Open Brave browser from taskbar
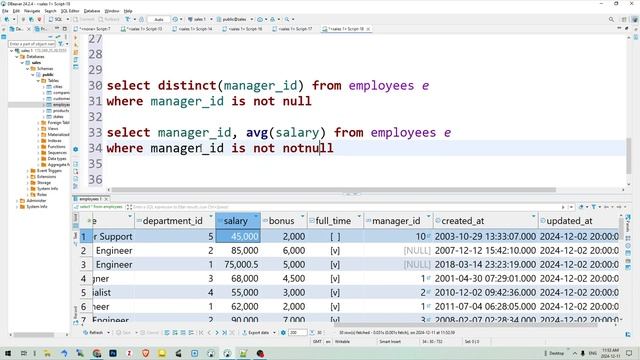Screen dimensions: 640x360 pyautogui.click(x=145, y=353)
